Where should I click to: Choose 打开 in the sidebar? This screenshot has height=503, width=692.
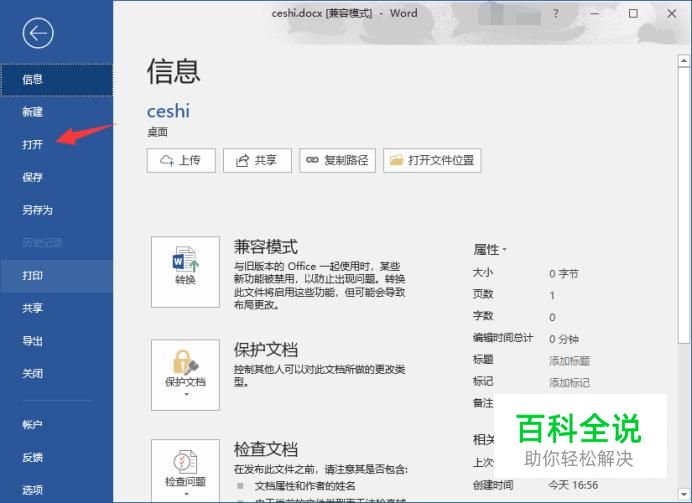click(x=56, y=145)
